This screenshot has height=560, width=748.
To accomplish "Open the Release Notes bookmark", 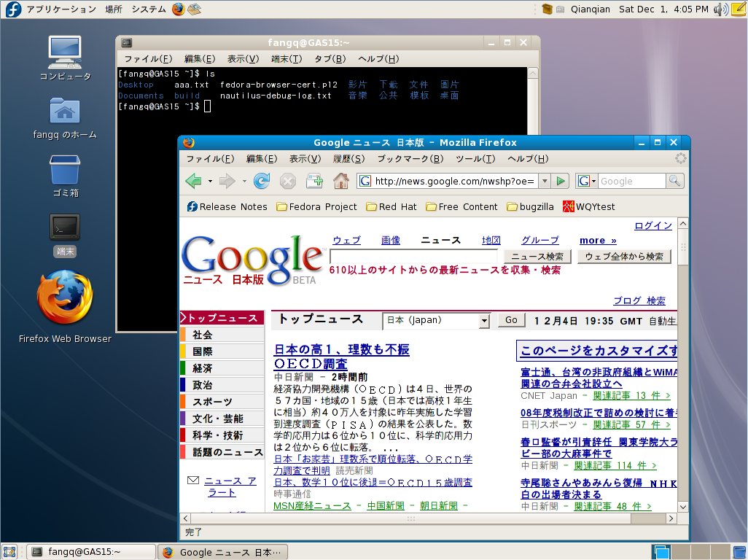I will (x=227, y=206).
